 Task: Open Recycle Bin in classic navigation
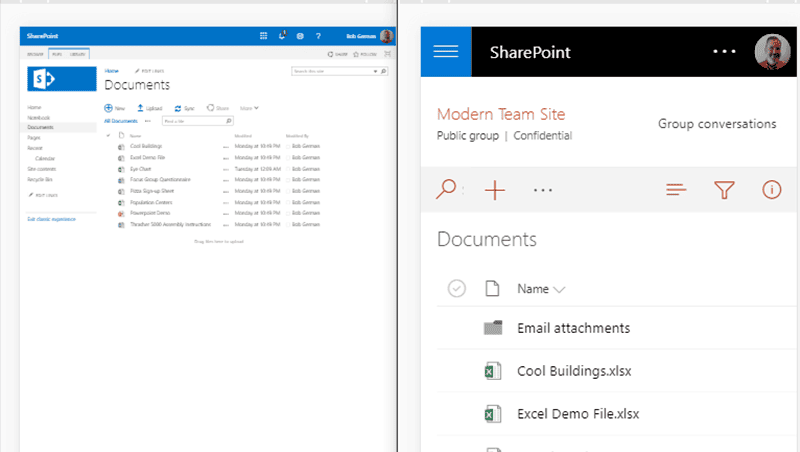[x=40, y=180]
